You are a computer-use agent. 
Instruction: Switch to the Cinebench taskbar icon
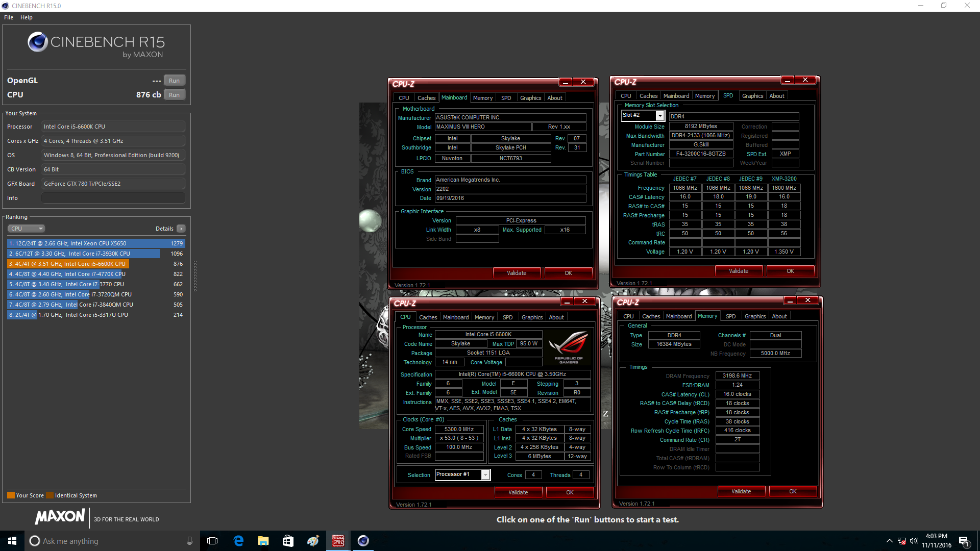click(x=363, y=541)
